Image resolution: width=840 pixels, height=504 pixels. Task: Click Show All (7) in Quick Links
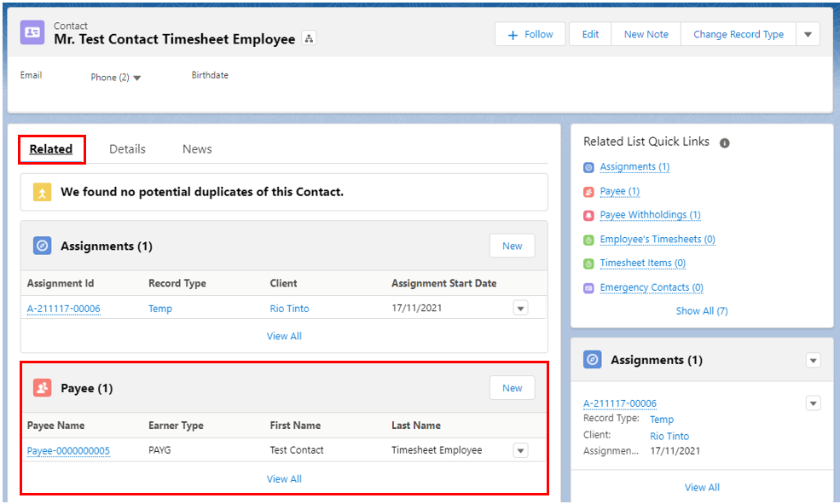tap(702, 310)
